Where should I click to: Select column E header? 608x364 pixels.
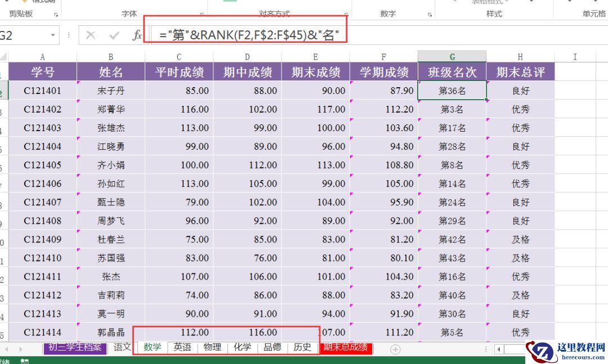point(316,57)
